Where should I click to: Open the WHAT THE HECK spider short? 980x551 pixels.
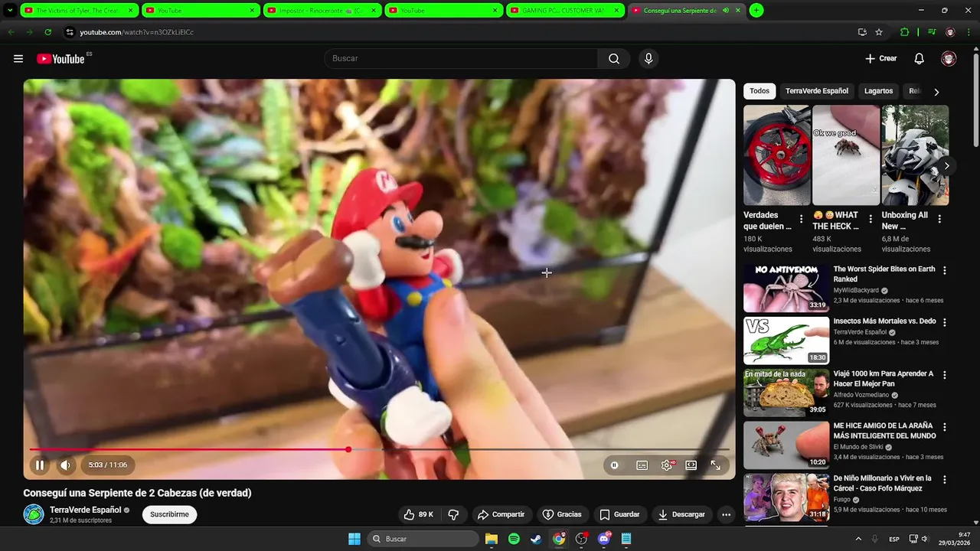click(846, 155)
